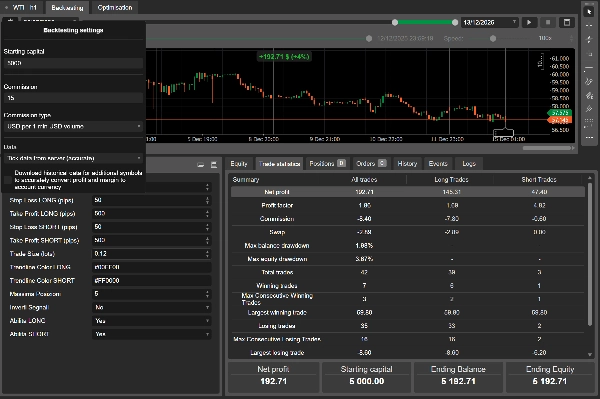Click the Short Trades column header
This screenshot has width=600, height=399.
click(x=539, y=179)
